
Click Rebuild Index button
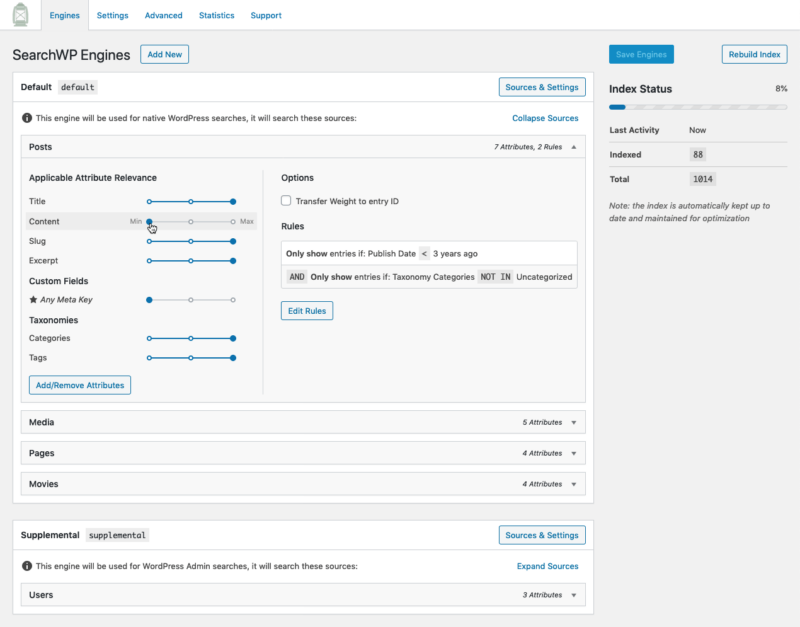(x=754, y=54)
